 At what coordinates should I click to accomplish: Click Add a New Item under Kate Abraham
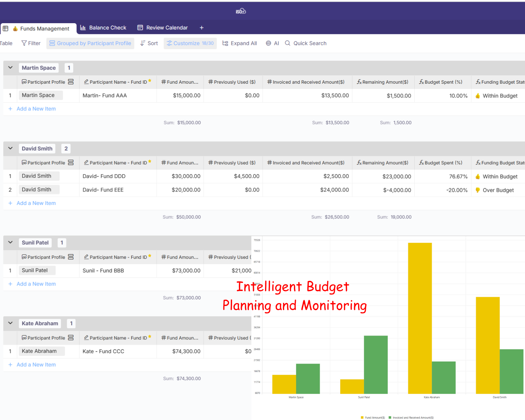coord(36,365)
